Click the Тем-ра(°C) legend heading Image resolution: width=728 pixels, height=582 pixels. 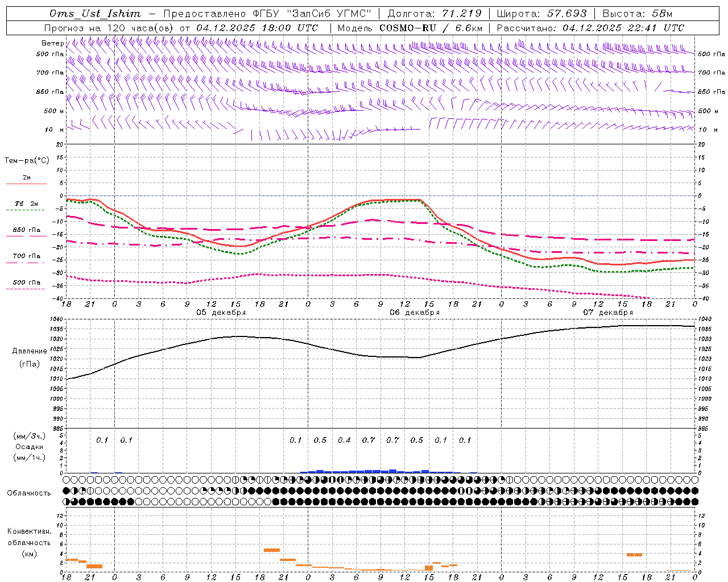pos(27,161)
